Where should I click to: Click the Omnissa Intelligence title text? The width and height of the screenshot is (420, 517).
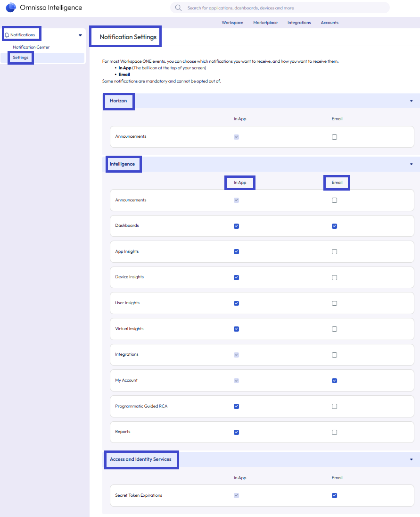pyautogui.click(x=51, y=8)
